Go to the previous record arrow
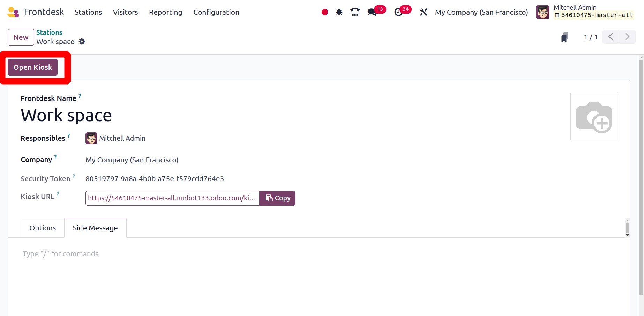 611,37
